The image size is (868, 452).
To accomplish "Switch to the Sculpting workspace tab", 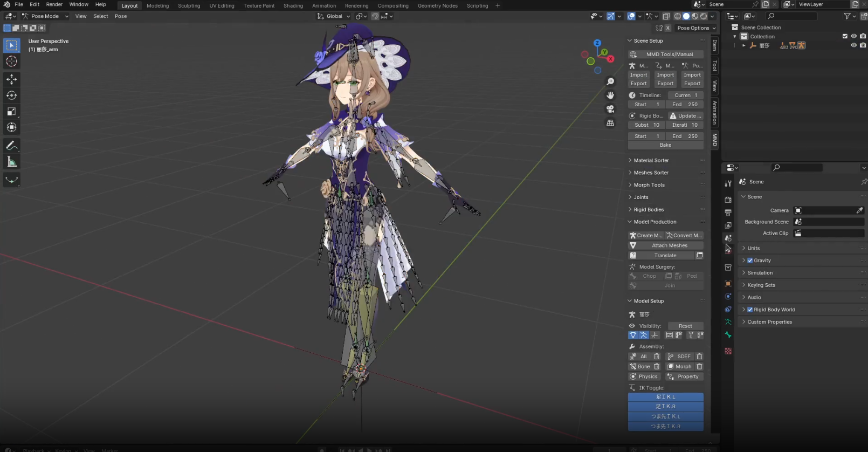I will 189,6.
